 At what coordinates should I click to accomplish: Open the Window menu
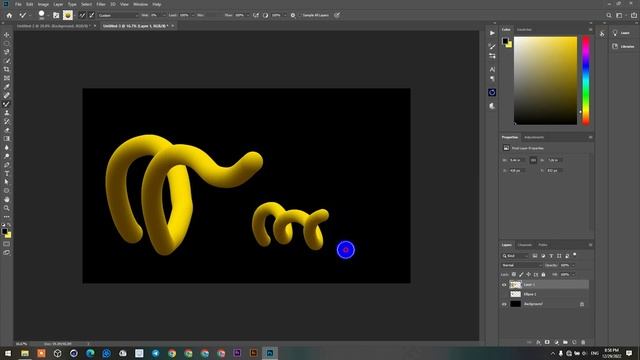(140, 4)
